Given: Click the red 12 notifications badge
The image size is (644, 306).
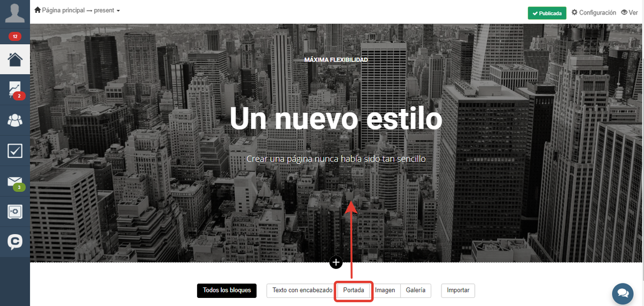Looking at the screenshot, I should tap(15, 37).
